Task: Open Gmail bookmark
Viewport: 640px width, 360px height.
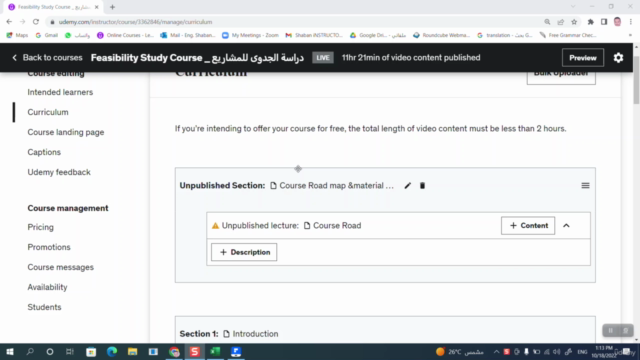Action: pyautogui.click(x=47, y=36)
